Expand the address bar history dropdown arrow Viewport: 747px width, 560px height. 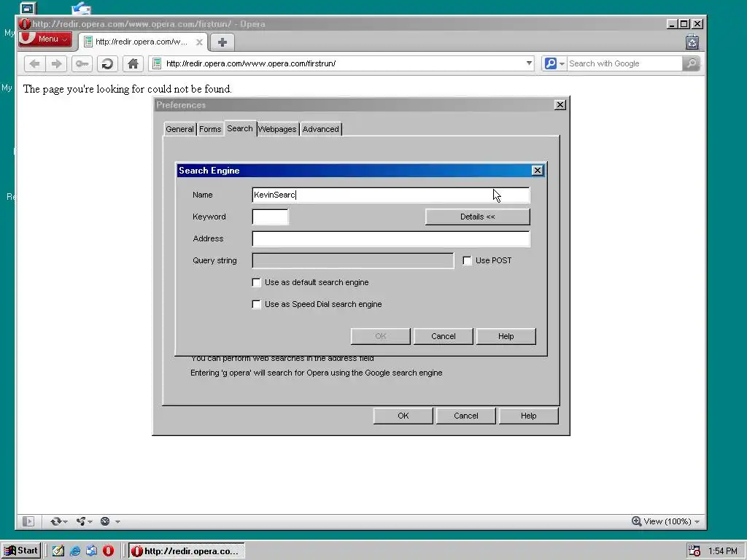point(529,63)
